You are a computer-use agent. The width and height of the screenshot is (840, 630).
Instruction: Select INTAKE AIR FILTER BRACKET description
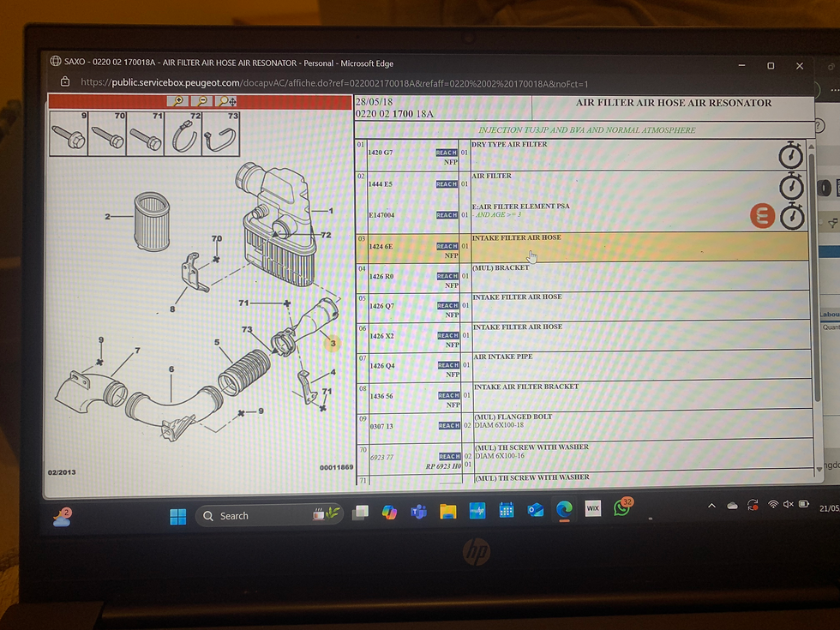(x=526, y=387)
